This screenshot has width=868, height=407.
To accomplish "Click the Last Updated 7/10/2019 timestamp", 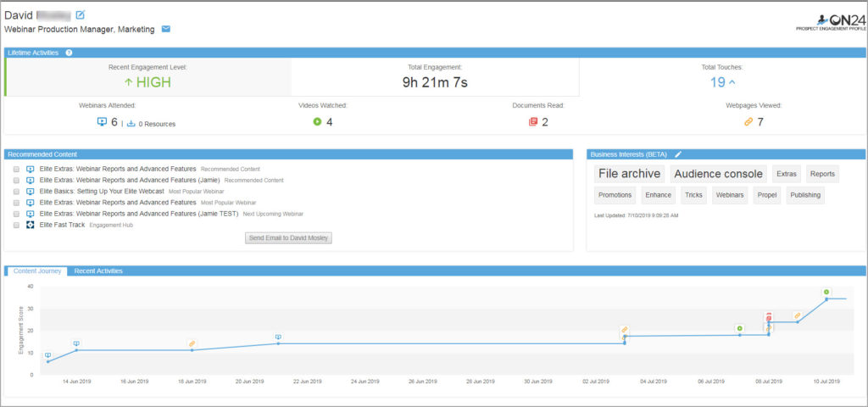I will 636,215.
